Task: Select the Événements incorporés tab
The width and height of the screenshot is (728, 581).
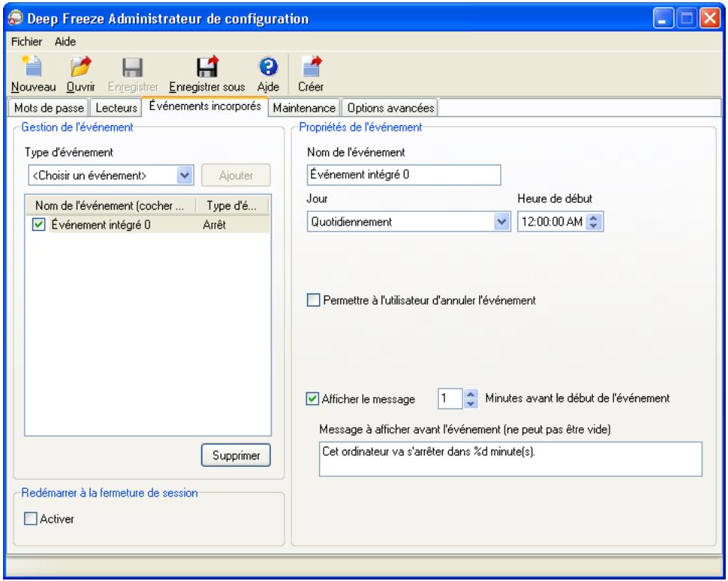Action: (x=204, y=106)
